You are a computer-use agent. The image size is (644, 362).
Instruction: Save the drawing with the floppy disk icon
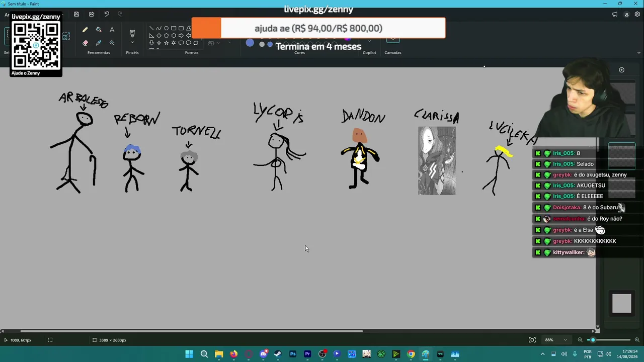(x=76, y=14)
